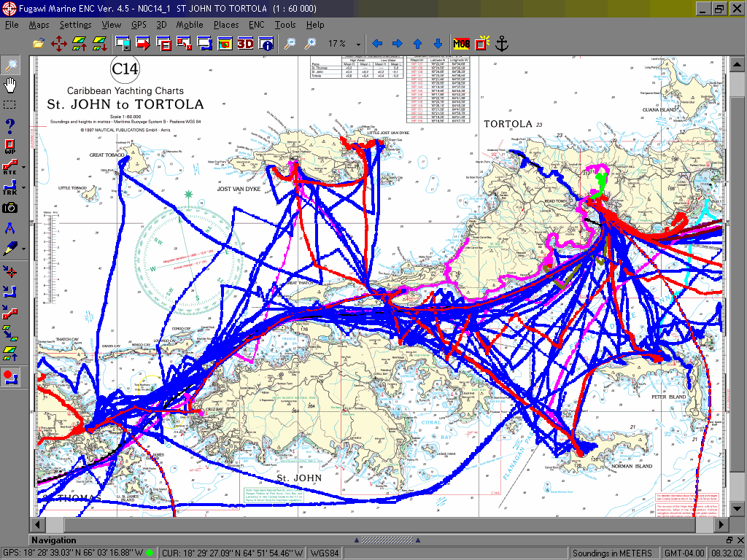This screenshot has width=747, height=560.
Task: Click the horizontal scrollbar left arrow
Action: pos(38,524)
